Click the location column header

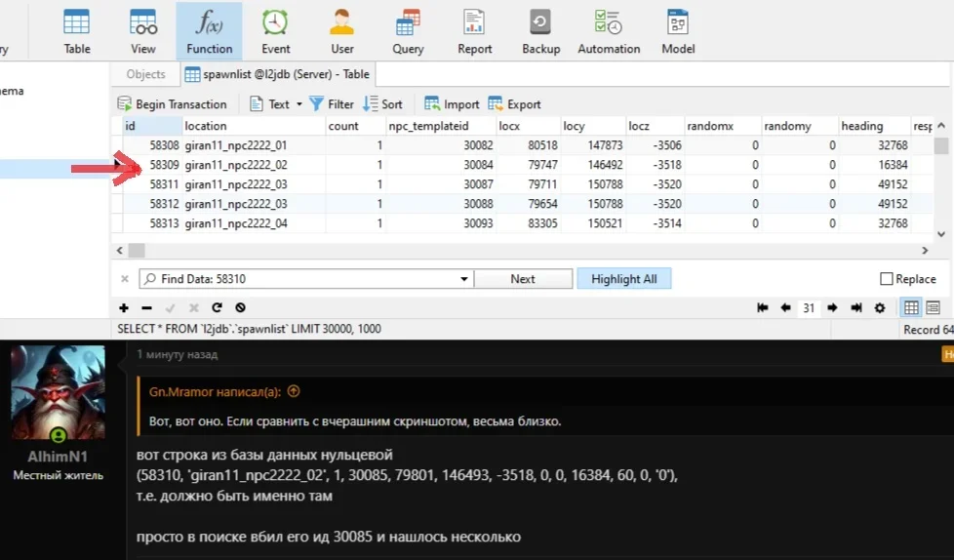click(x=254, y=126)
